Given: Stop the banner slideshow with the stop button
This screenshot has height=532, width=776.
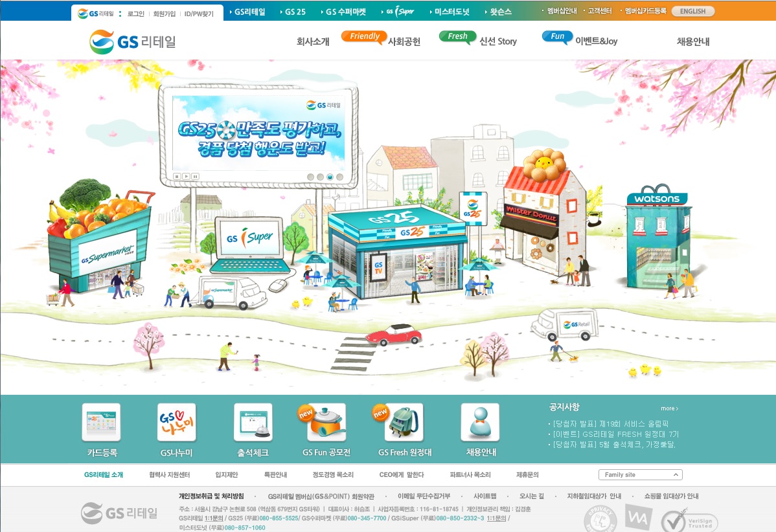Looking at the screenshot, I should pyautogui.click(x=177, y=177).
